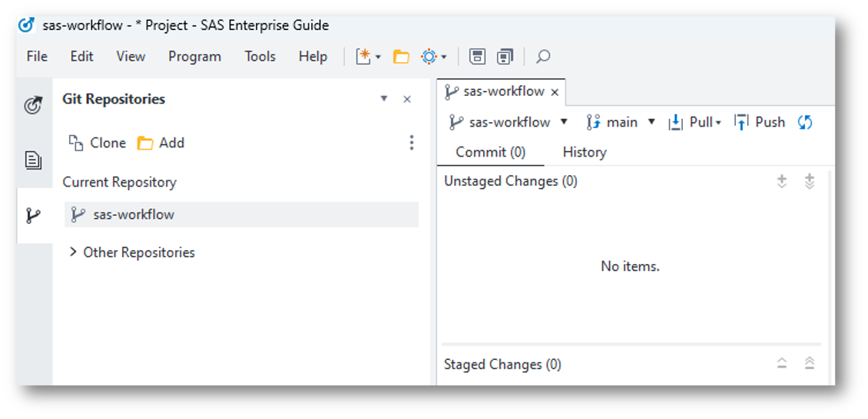Open the document list sidebar icon
This screenshot has width=868, height=419.
[x=33, y=160]
